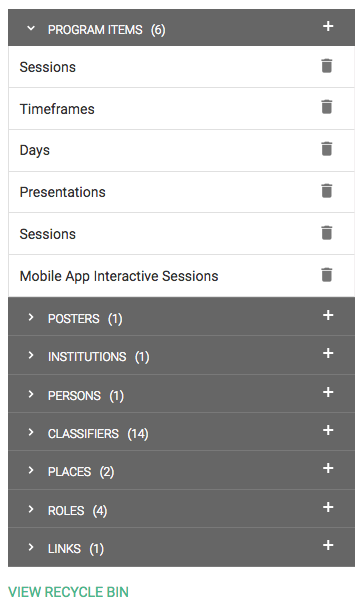
Task: Expand the Posters section
Action: click(31, 317)
